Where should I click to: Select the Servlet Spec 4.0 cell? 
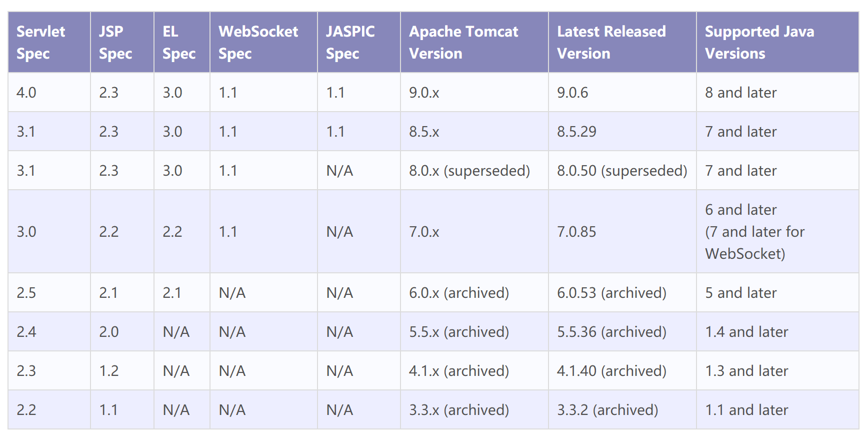[x=26, y=93]
